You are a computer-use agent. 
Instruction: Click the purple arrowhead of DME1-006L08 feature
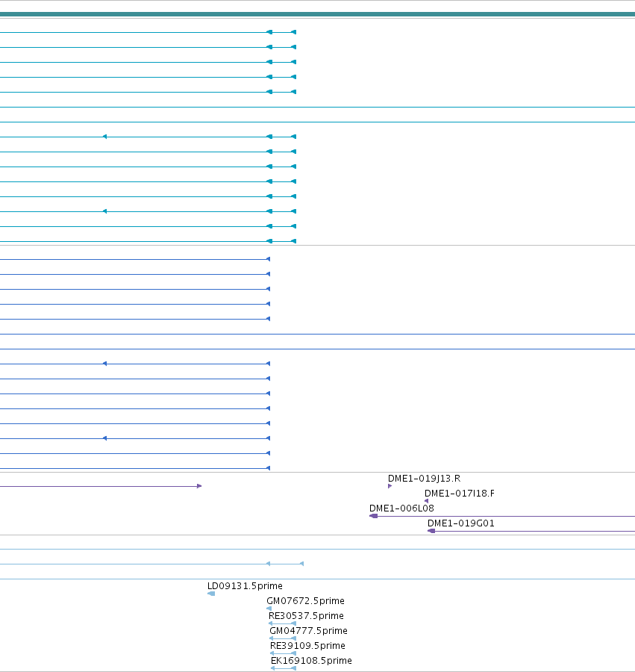(373, 516)
